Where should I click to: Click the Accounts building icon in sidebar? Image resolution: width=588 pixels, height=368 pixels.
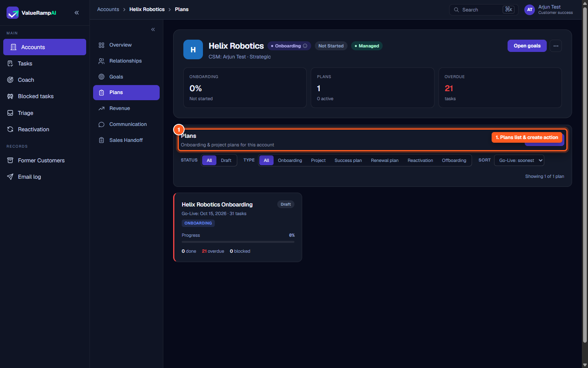(x=13, y=47)
